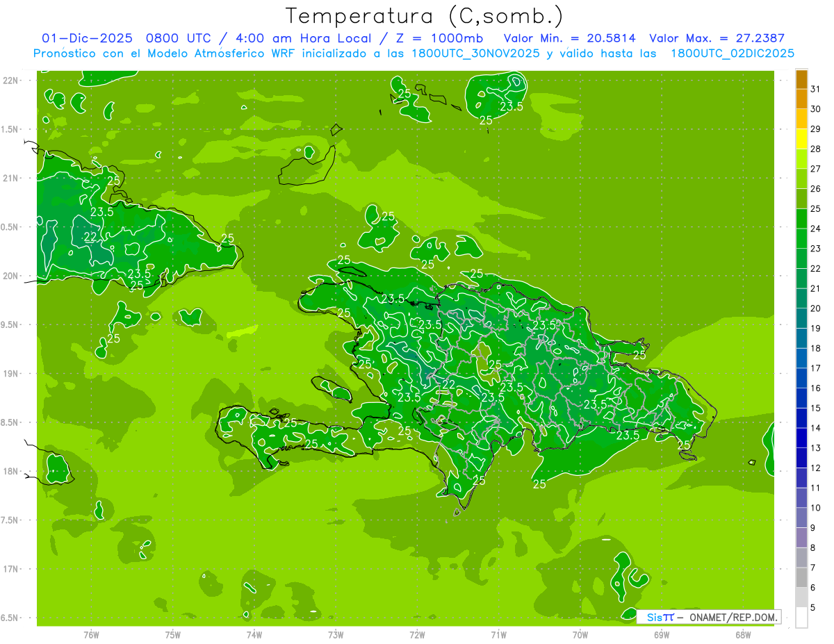
Task: Click the 76W longitude axis label
Action: pyautogui.click(x=91, y=634)
